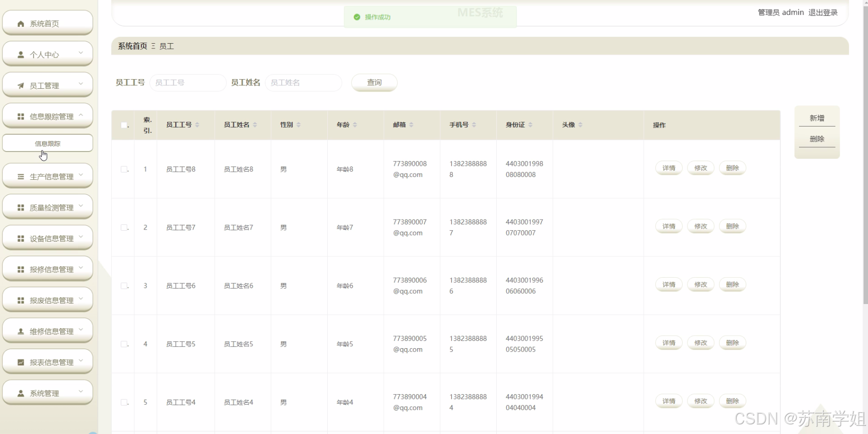Click the 信息跟踪管理 grid icon
This screenshot has height=434, width=868.
[x=20, y=116]
